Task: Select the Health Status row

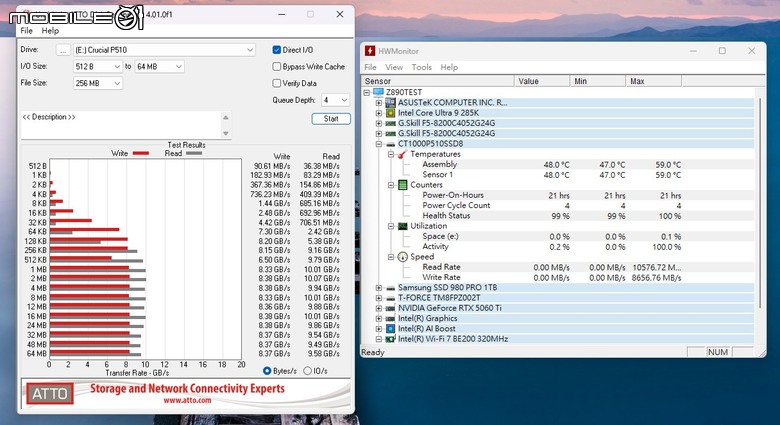Action: (x=557, y=216)
